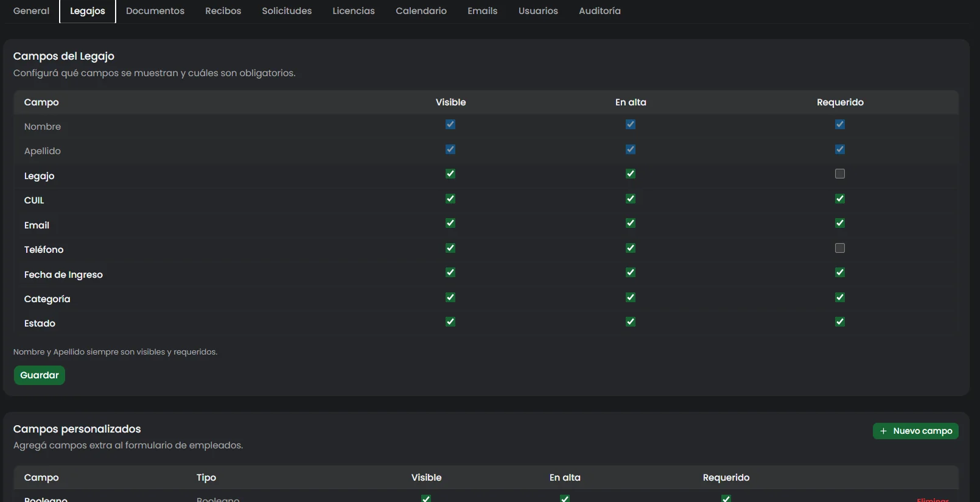This screenshot has width=980, height=502.
Task: Disable Requerido for the Email field
Action: 840,223
